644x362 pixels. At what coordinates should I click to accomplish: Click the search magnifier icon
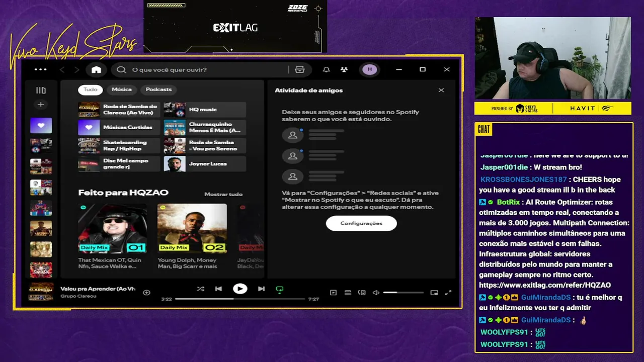pyautogui.click(x=121, y=69)
